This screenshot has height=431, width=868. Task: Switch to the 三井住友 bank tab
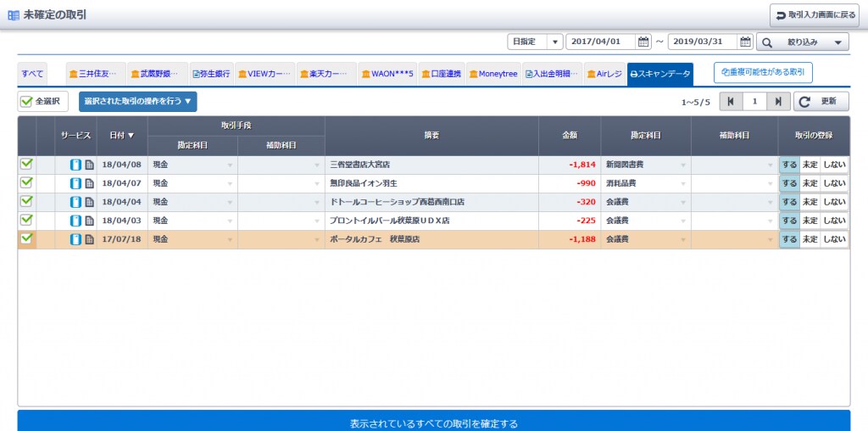tap(97, 74)
